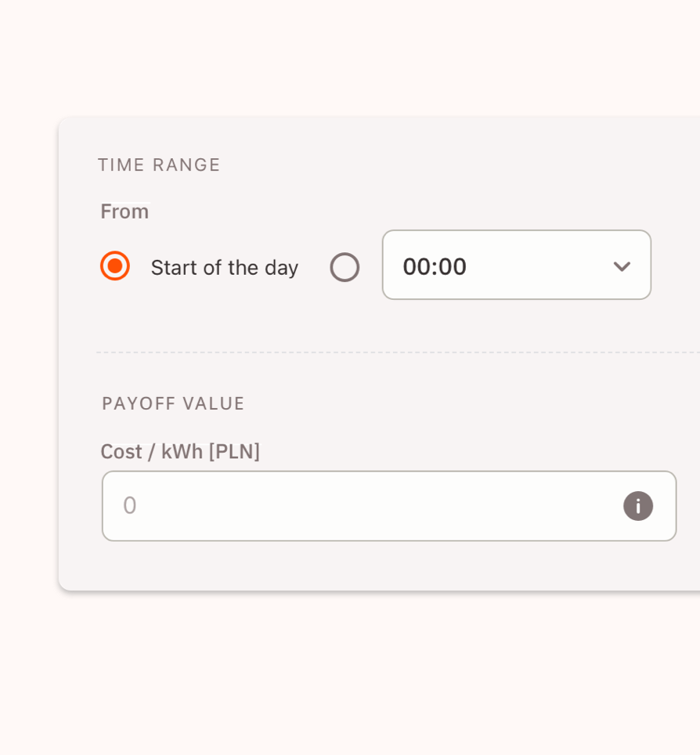Click the "00:00" value text in the selector

[435, 267]
